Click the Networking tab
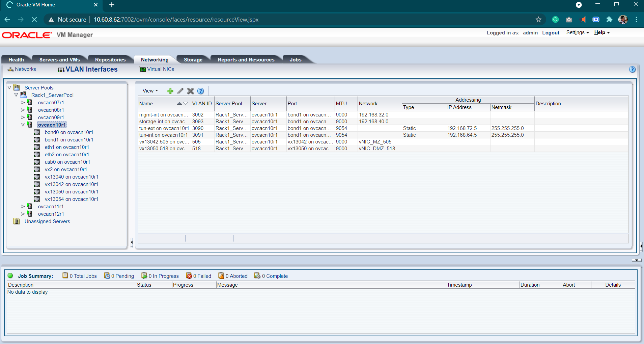This screenshot has width=644, height=344. (x=155, y=60)
